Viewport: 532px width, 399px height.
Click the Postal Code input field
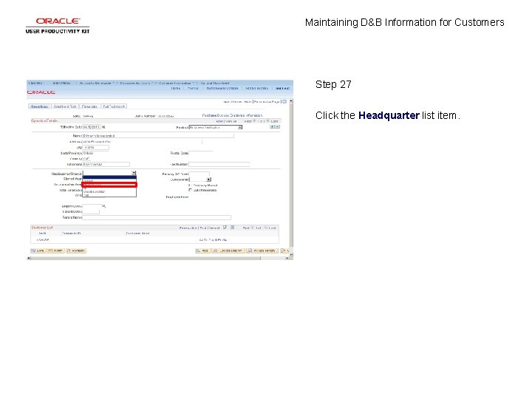(200, 153)
